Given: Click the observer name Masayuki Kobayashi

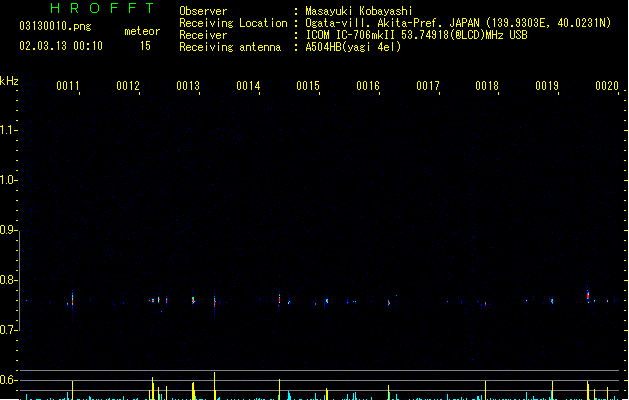Looking at the screenshot, I should coord(359,11).
